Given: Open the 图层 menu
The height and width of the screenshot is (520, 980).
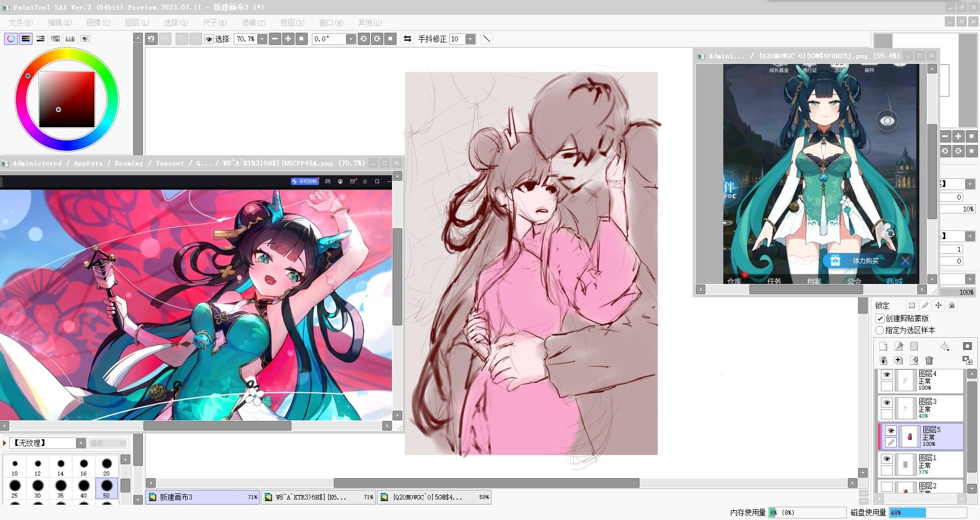Looking at the screenshot, I should tap(137, 22).
